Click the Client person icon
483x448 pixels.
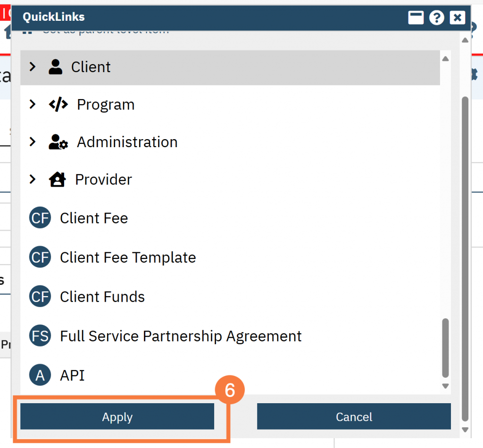pyautogui.click(x=56, y=67)
